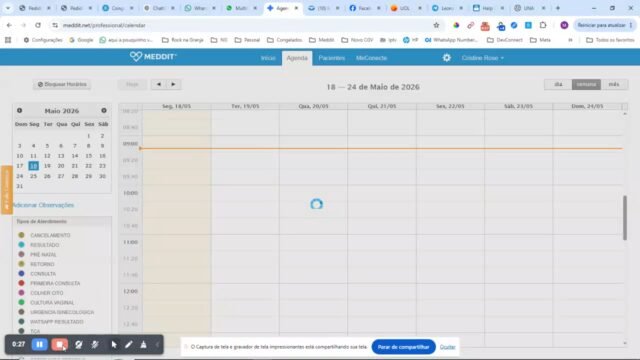Image resolution: width=640 pixels, height=360 pixels.
Task: Switch to mês view
Action: pos(614,84)
